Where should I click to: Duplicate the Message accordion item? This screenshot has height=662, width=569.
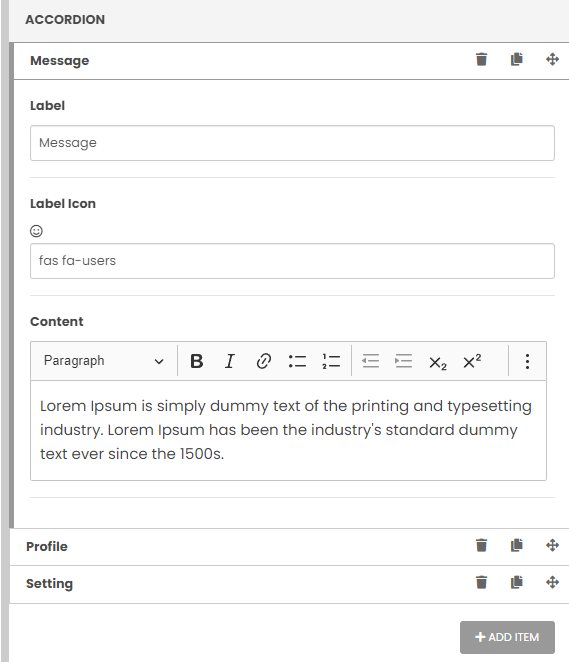517,60
